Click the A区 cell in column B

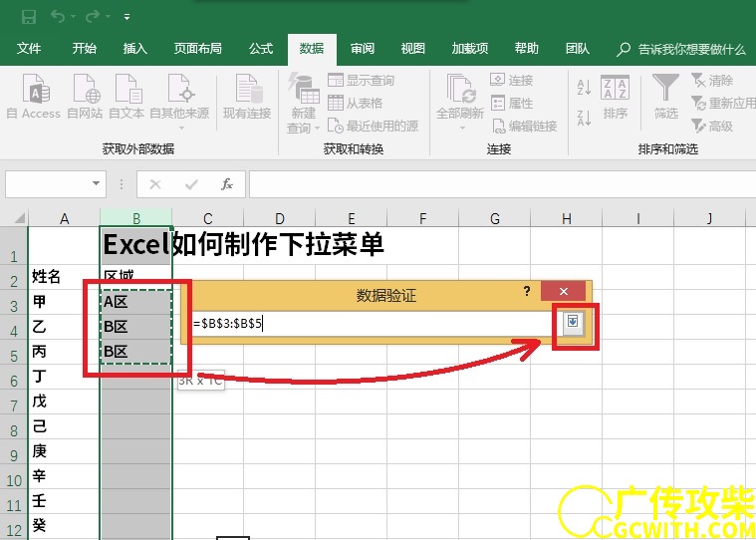click(x=136, y=302)
